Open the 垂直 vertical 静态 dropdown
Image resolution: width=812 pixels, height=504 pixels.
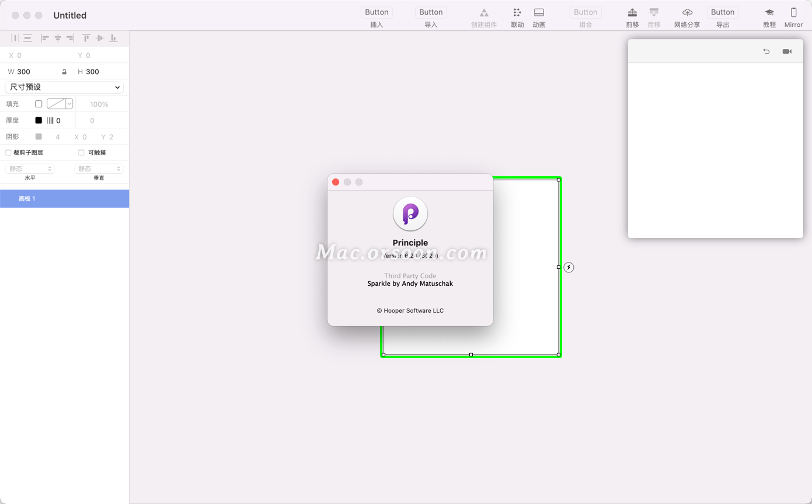[x=99, y=169]
